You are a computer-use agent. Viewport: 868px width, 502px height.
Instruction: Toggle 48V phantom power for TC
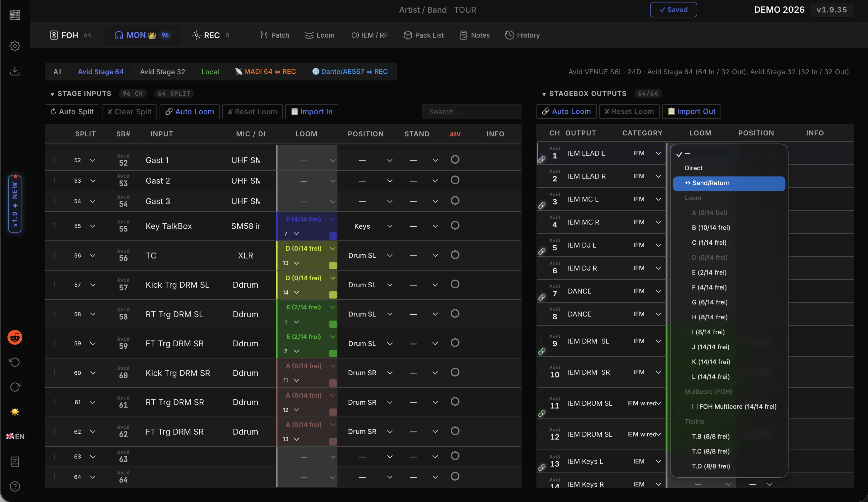455,255
